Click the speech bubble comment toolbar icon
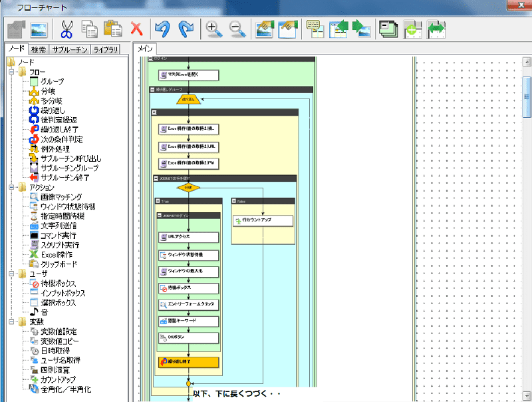The image size is (532, 402). 315,29
